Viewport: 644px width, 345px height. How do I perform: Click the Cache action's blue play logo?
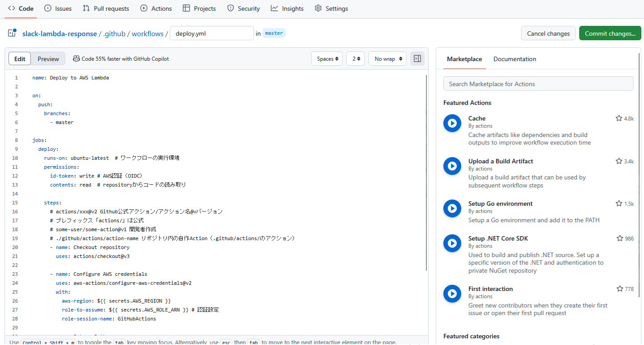452,123
